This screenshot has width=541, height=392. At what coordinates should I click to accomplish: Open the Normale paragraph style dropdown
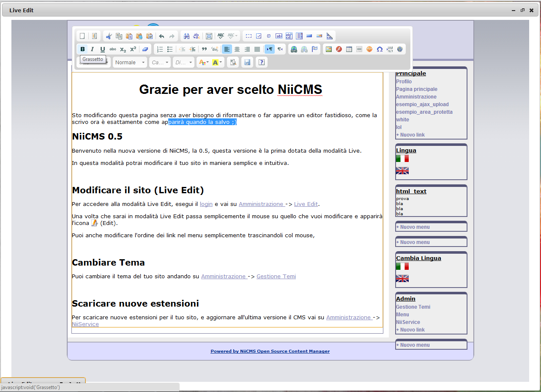pos(129,62)
